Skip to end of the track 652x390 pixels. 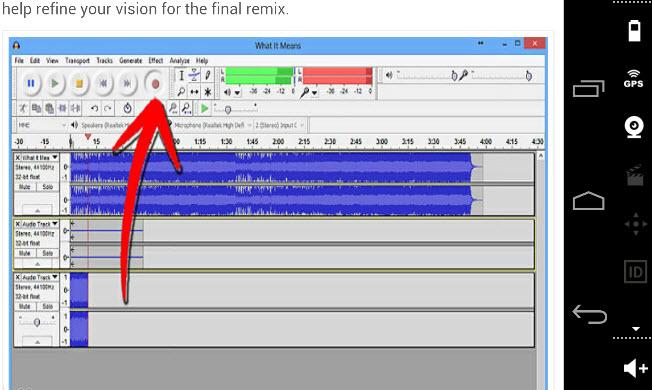click(x=127, y=84)
